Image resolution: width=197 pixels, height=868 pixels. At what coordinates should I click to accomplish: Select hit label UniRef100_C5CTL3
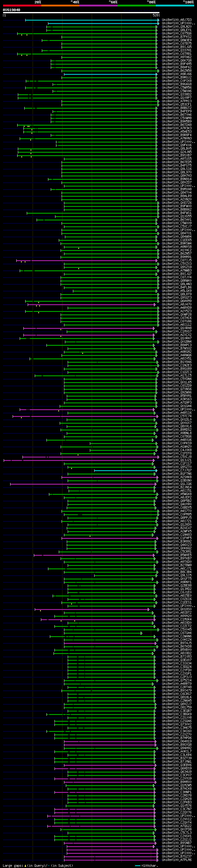coord(177,833)
